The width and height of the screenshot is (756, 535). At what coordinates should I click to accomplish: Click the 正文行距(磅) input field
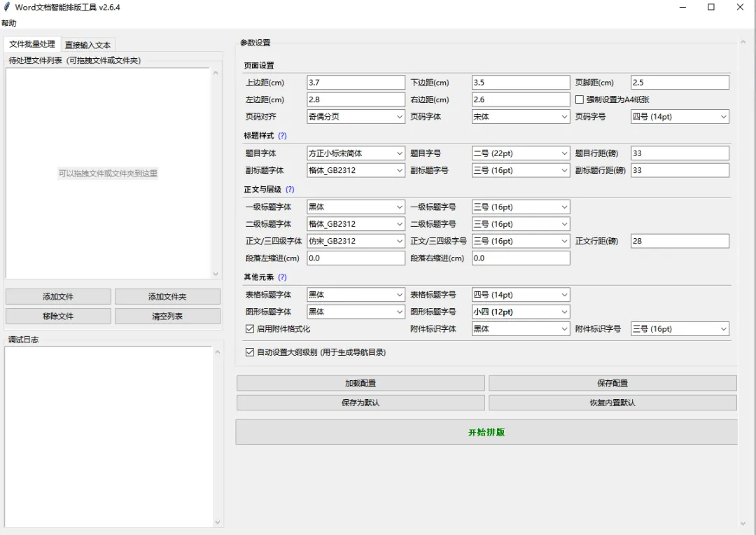pyautogui.click(x=680, y=241)
